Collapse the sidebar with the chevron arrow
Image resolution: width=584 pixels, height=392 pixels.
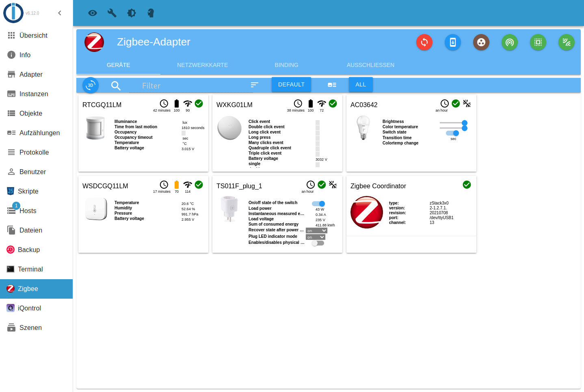[60, 13]
